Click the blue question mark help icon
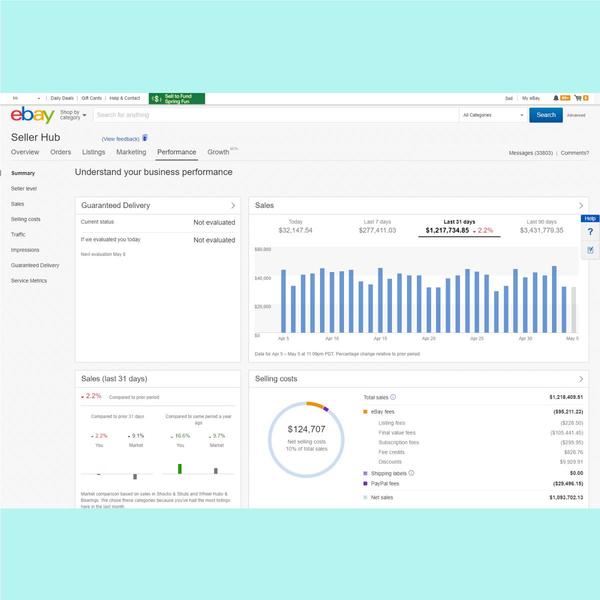 click(590, 232)
